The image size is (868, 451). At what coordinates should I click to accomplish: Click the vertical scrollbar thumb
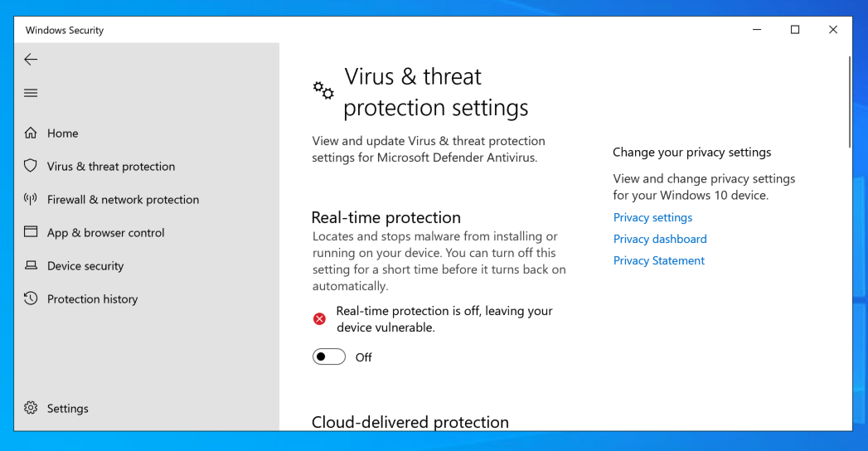(x=849, y=99)
